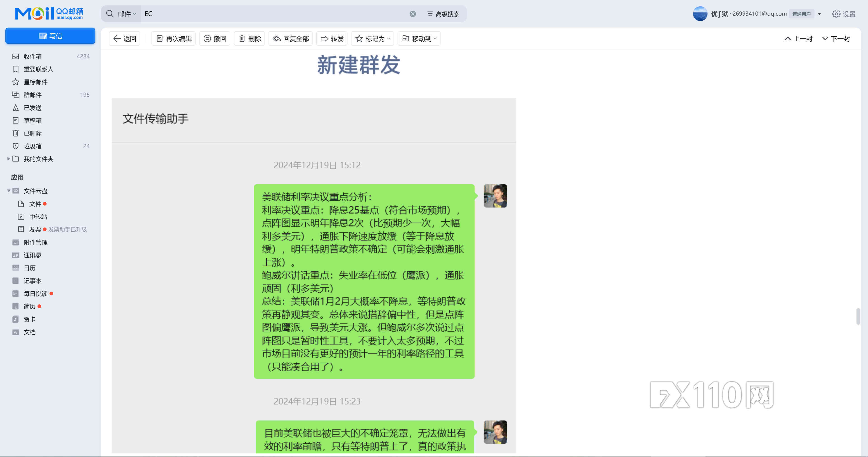Click the 垃圾箱 shield icon
Viewport: 868px width, 457px height.
pos(16,146)
